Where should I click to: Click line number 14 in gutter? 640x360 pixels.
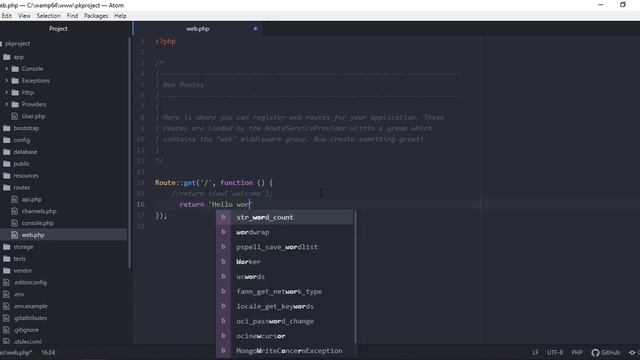tap(140, 182)
